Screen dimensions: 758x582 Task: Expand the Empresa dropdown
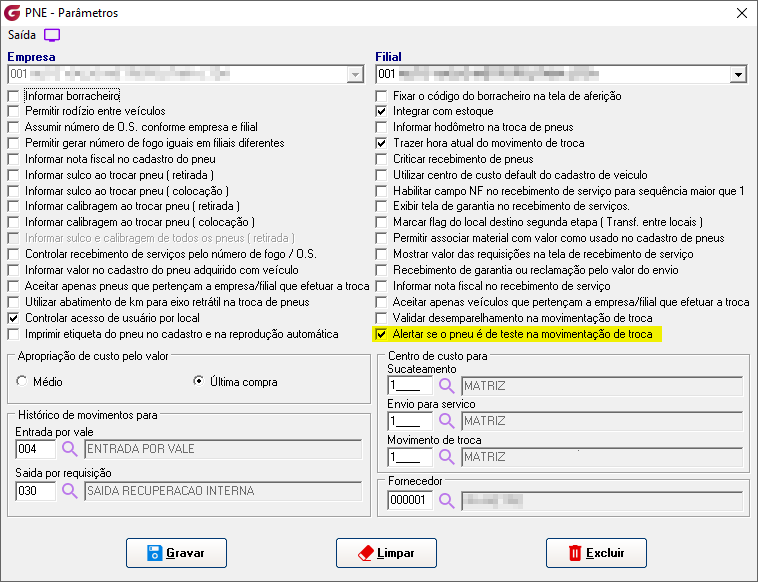(x=355, y=74)
